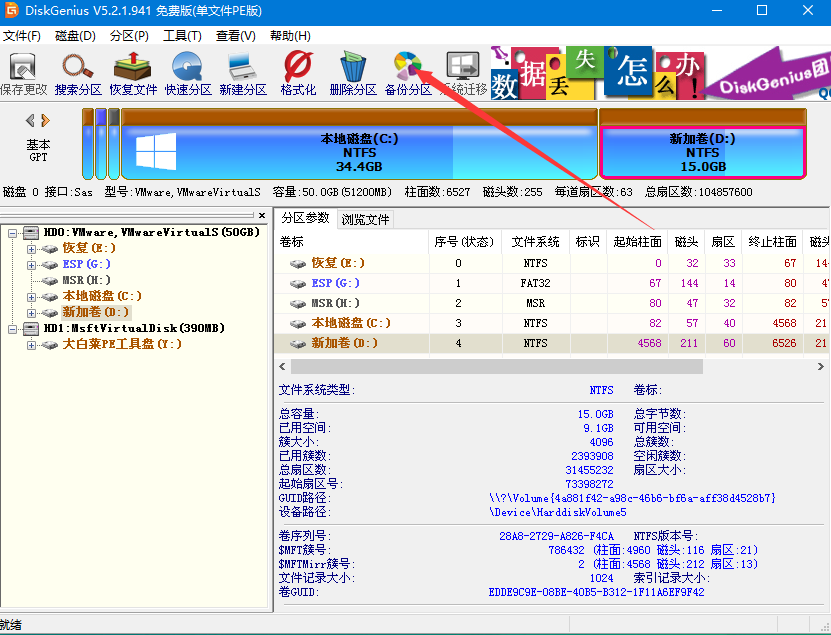This screenshot has width=831, height=635.
Task: Launch the 恢复文件 tool
Action: click(x=133, y=73)
